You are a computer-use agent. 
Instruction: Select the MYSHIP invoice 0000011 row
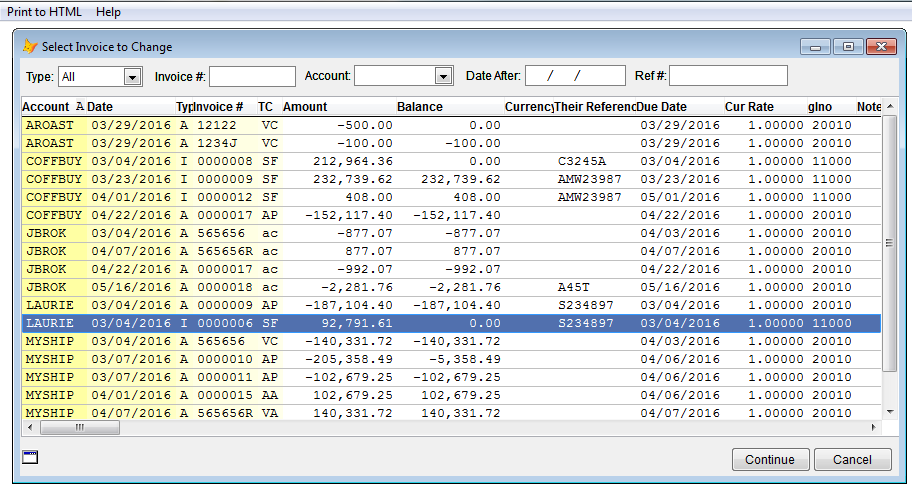[x=451, y=377]
